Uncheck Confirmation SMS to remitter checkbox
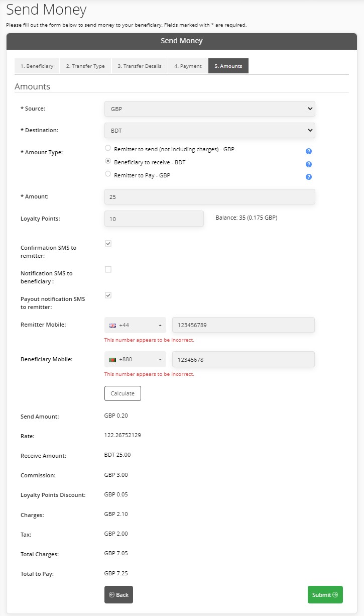The height and width of the screenshot is (616, 364). pyautogui.click(x=108, y=244)
